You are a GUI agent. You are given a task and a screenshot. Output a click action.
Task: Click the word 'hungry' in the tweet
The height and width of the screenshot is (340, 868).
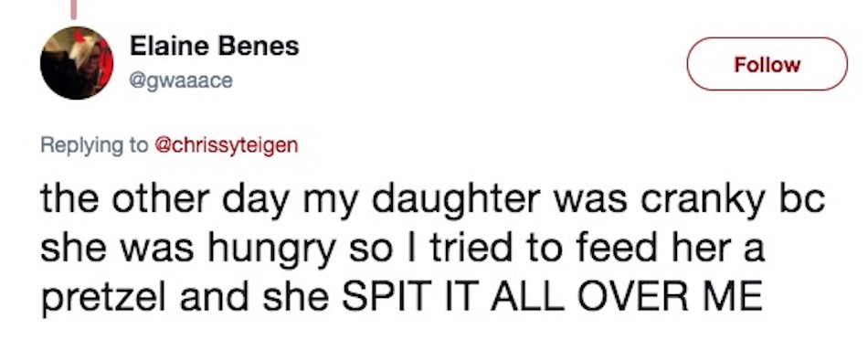pos(271,250)
